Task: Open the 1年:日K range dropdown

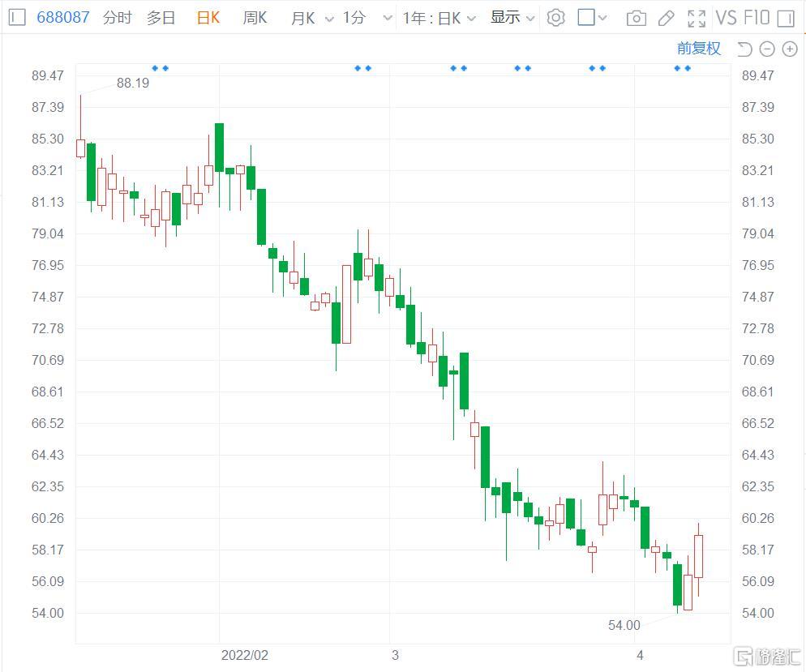Action: click(439, 18)
